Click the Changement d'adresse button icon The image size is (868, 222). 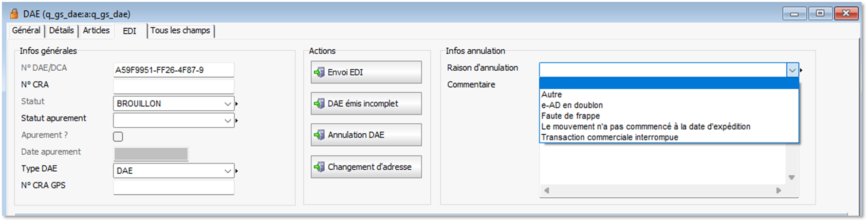319,167
